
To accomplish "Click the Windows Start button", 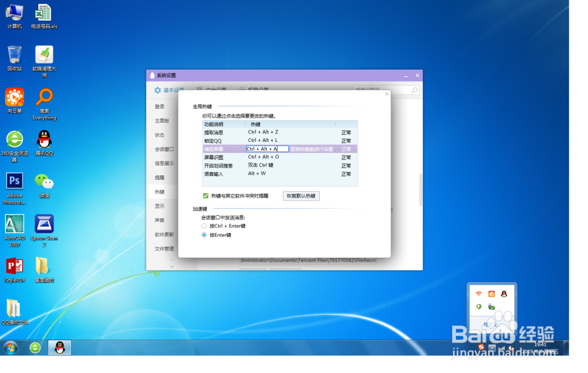I will point(11,348).
